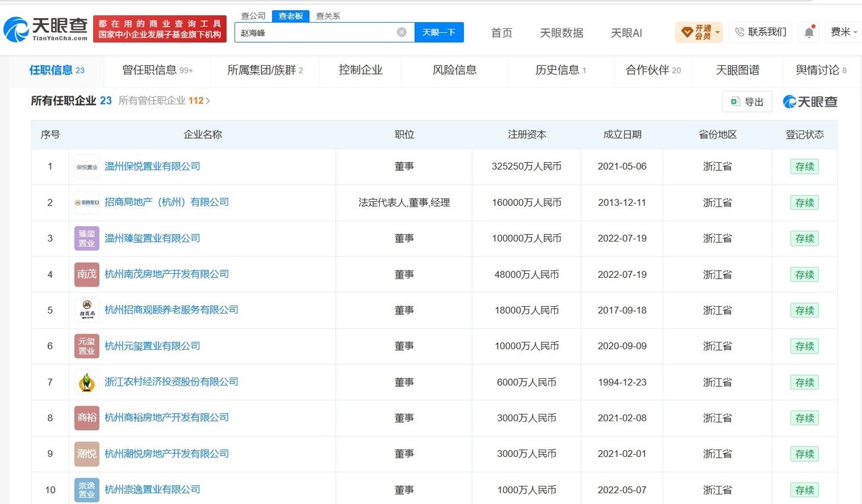Click 所有曾任职企业 text

point(152,101)
